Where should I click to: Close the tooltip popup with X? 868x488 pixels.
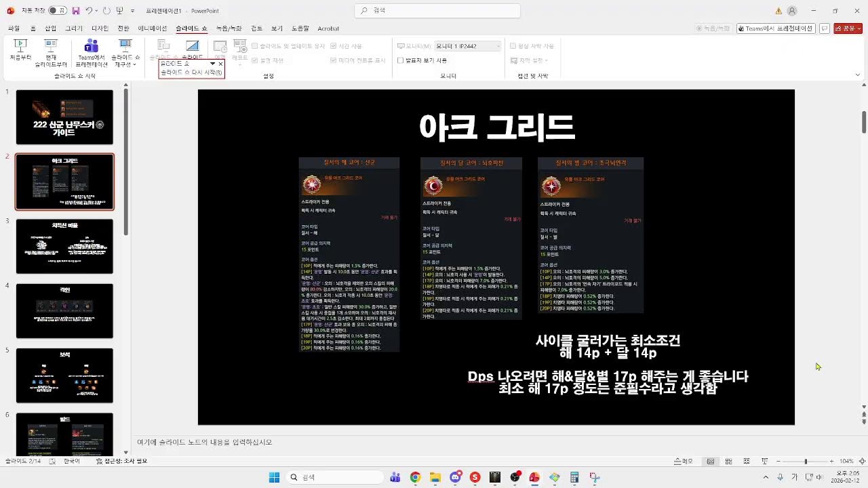[220, 64]
